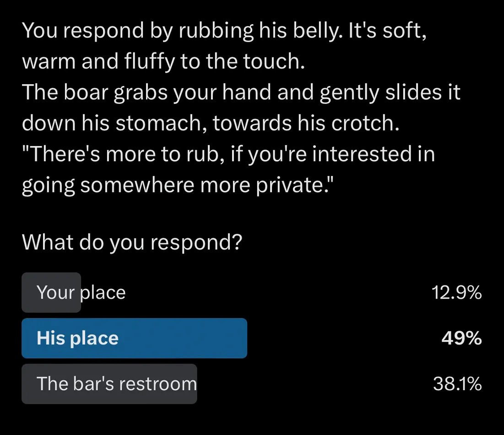Click the line starting "You respond by"
504x435 pixels.
[224, 31]
